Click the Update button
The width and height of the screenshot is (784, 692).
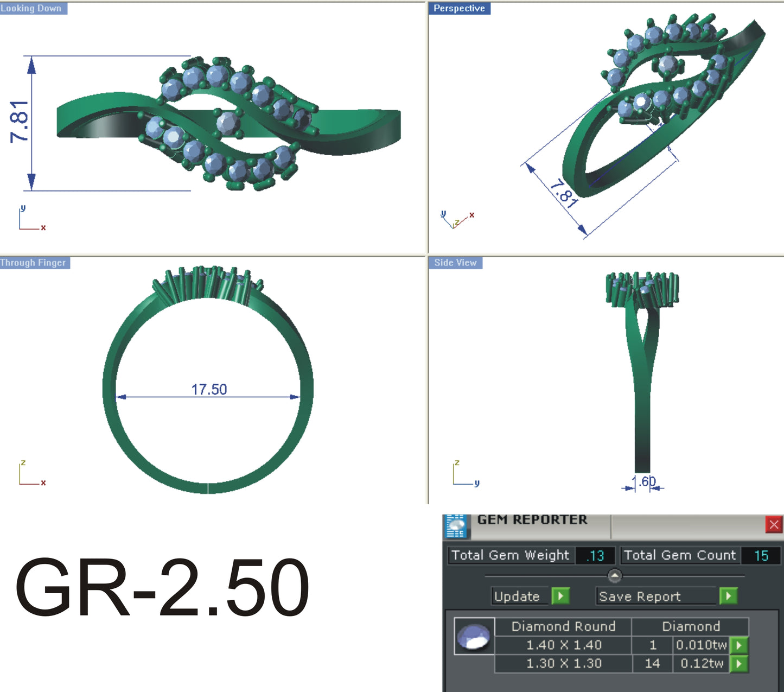coord(520,596)
